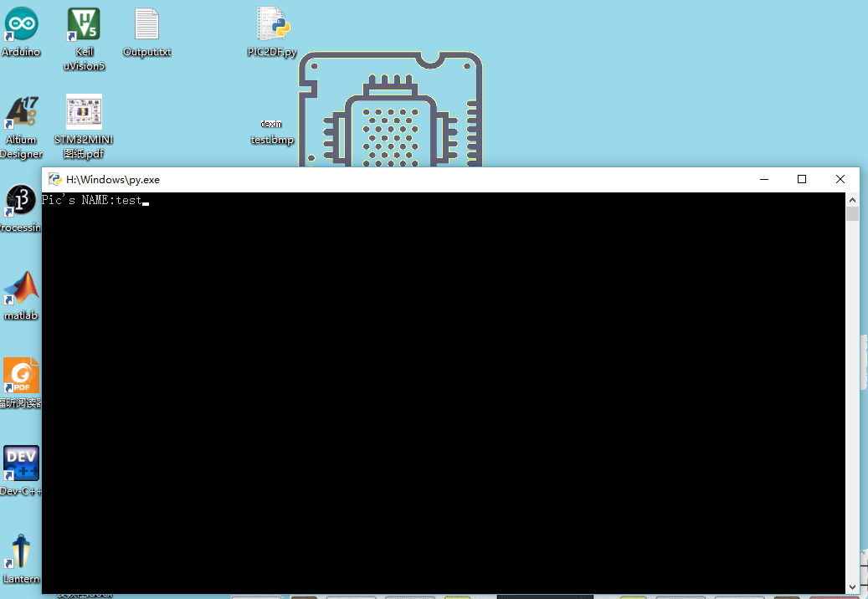868x599 pixels.
Task: Maximize the py.exe console window
Action: [x=802, y=179]
